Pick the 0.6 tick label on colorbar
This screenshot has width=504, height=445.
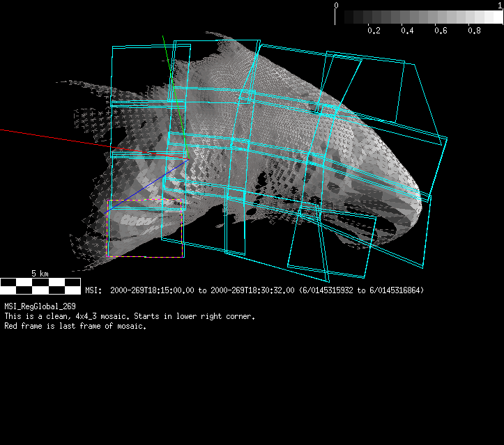[441, 31]
